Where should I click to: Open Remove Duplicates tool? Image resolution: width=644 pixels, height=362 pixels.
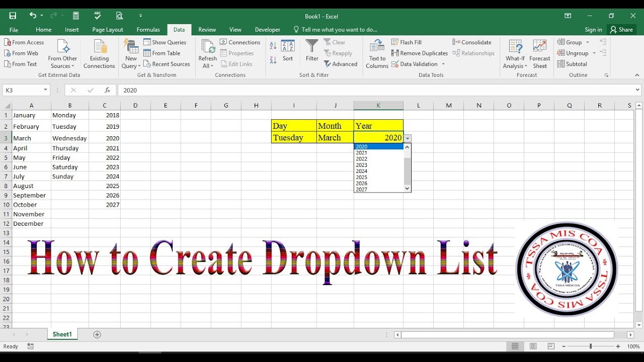point(420,53)
